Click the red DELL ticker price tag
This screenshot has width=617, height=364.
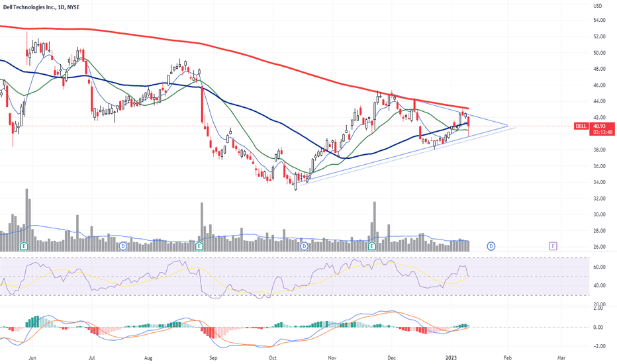581,126
